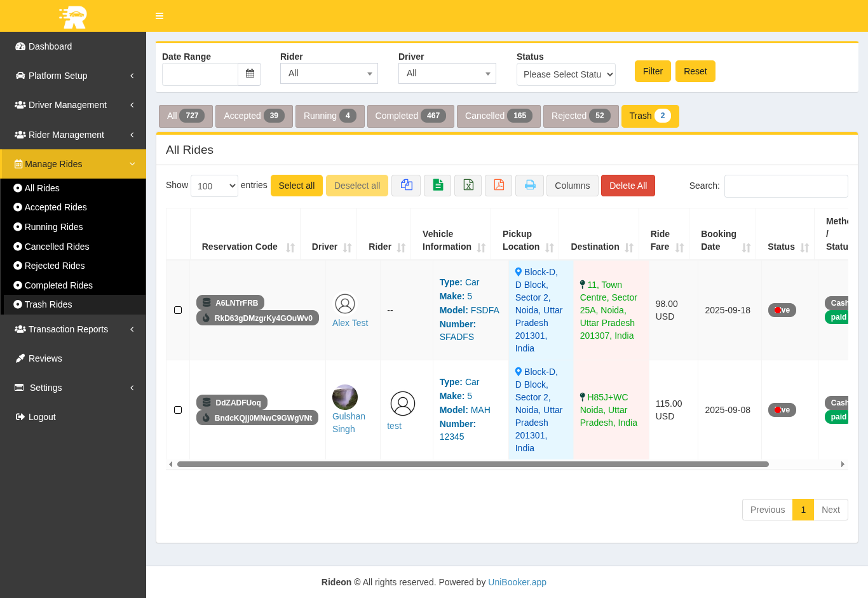Toggle sidebar with hamburger menu icon
The width and height of the screenshot is (868, 598).
[159, 16]
